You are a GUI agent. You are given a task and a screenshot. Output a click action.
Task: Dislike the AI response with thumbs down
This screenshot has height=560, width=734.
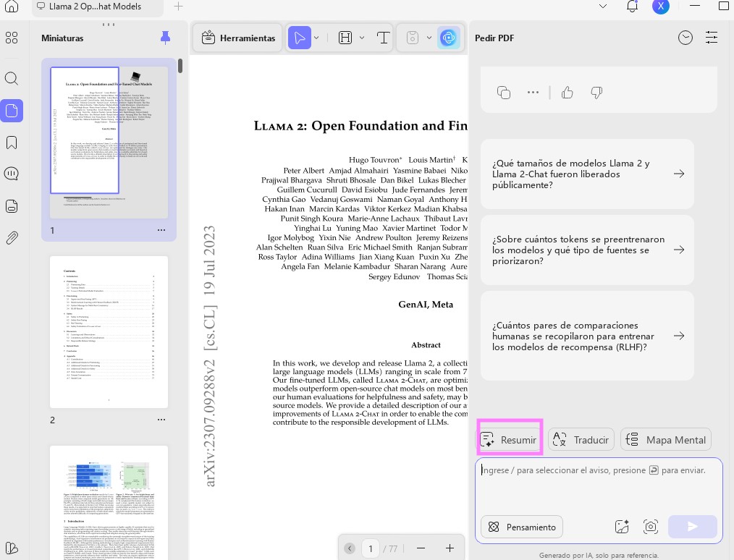click(596, 93)
